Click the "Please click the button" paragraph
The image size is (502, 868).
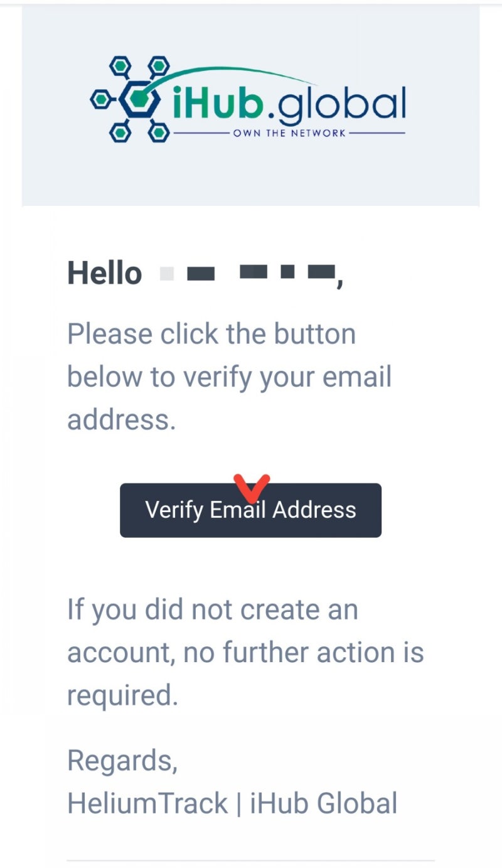point(229,377)
